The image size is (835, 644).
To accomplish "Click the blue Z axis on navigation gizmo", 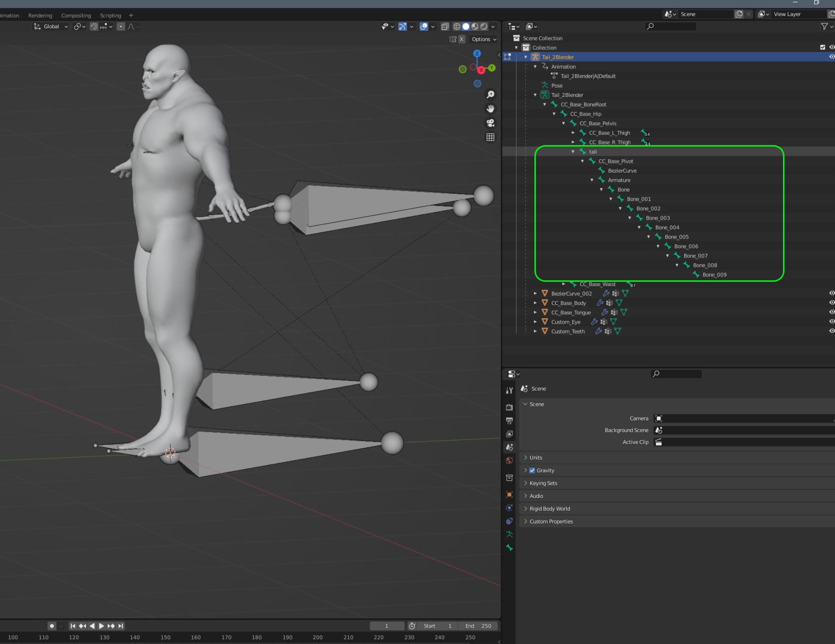I will click(477, 53).
